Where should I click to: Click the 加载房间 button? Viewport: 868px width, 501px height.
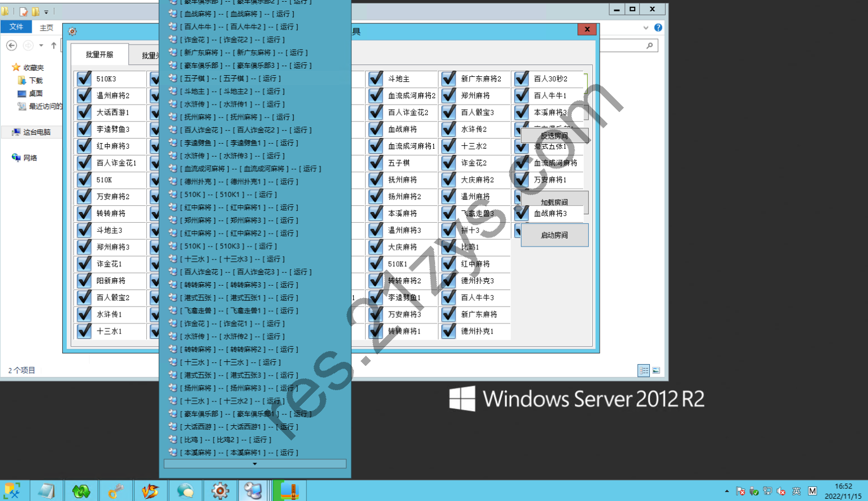pyautogui.click(x=554, y=202)
